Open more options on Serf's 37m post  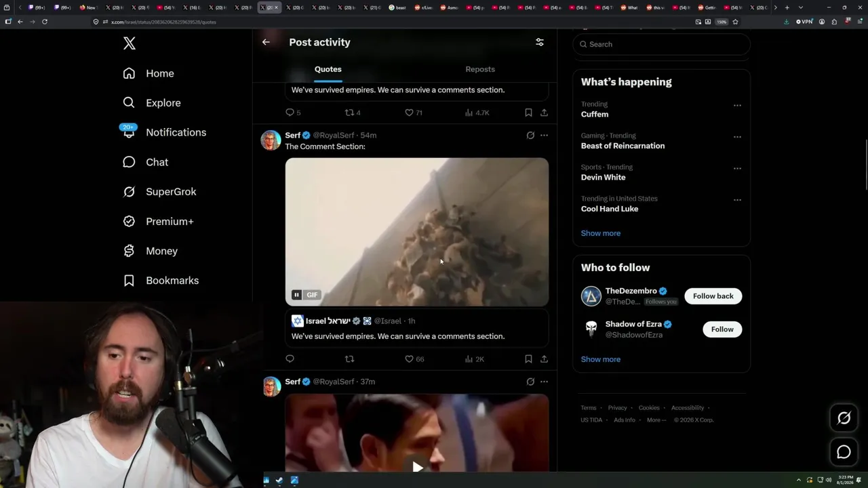point(544,382)
